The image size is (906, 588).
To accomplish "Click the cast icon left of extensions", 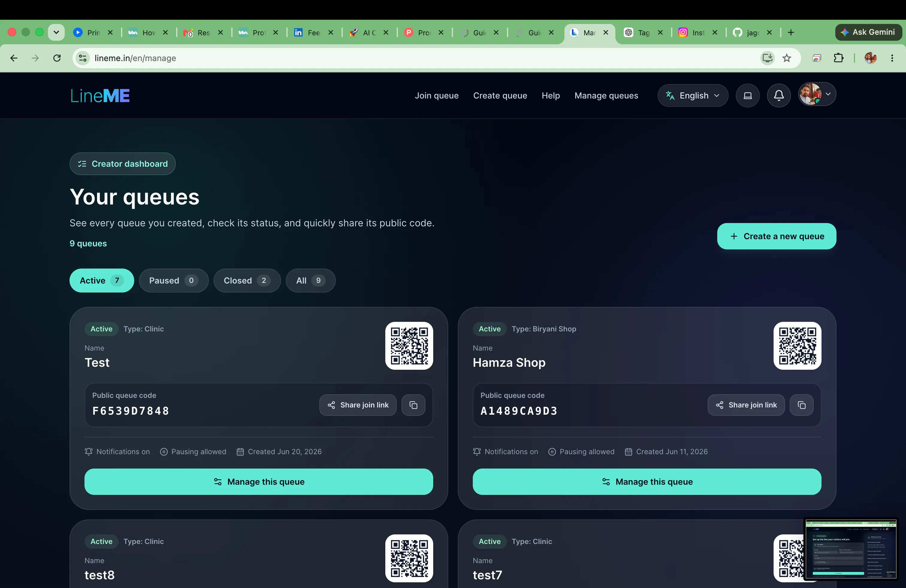I will (x=816, y=58).
